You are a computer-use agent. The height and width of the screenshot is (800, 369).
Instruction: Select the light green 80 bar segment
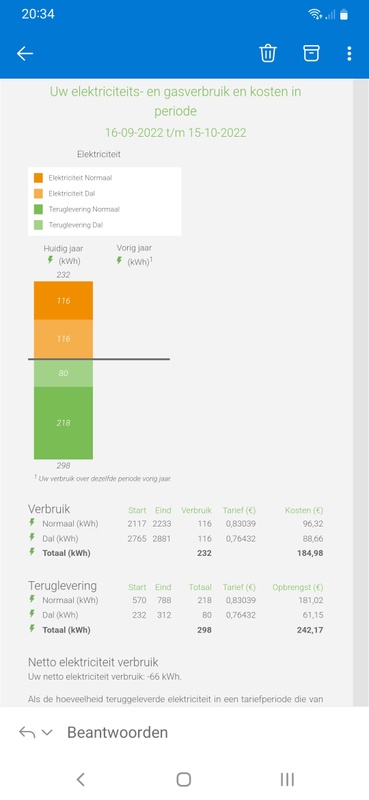63,373
